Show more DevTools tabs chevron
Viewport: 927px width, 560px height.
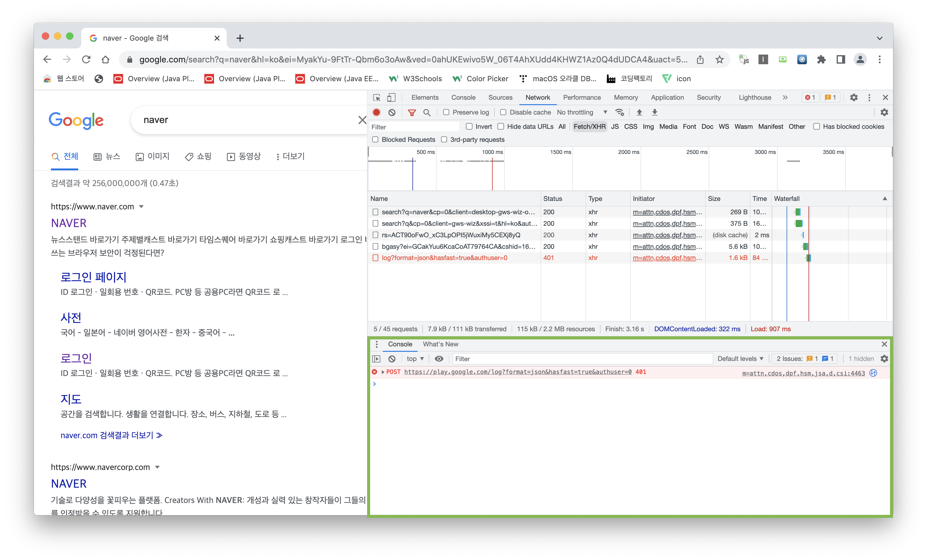click(785, 97)
